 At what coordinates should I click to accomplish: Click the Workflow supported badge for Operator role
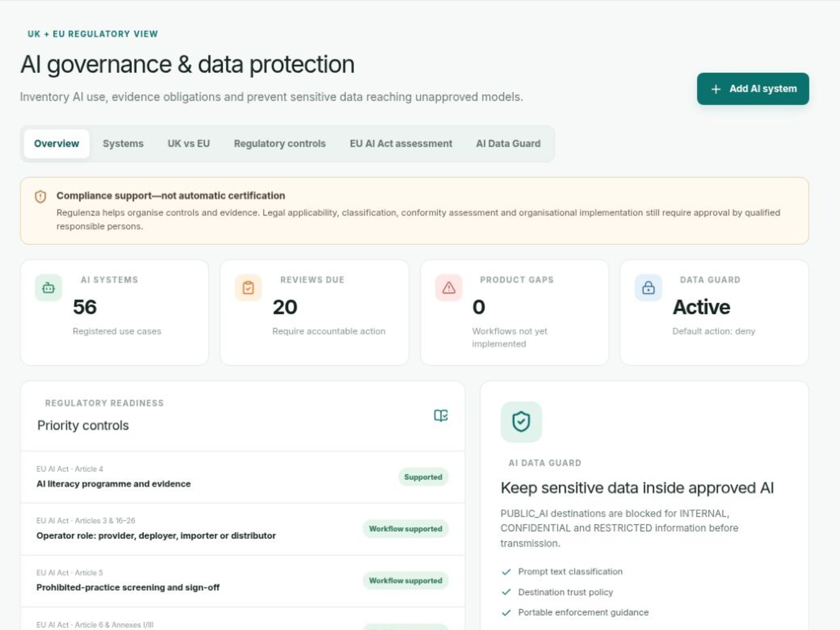[x=405, y=529]
